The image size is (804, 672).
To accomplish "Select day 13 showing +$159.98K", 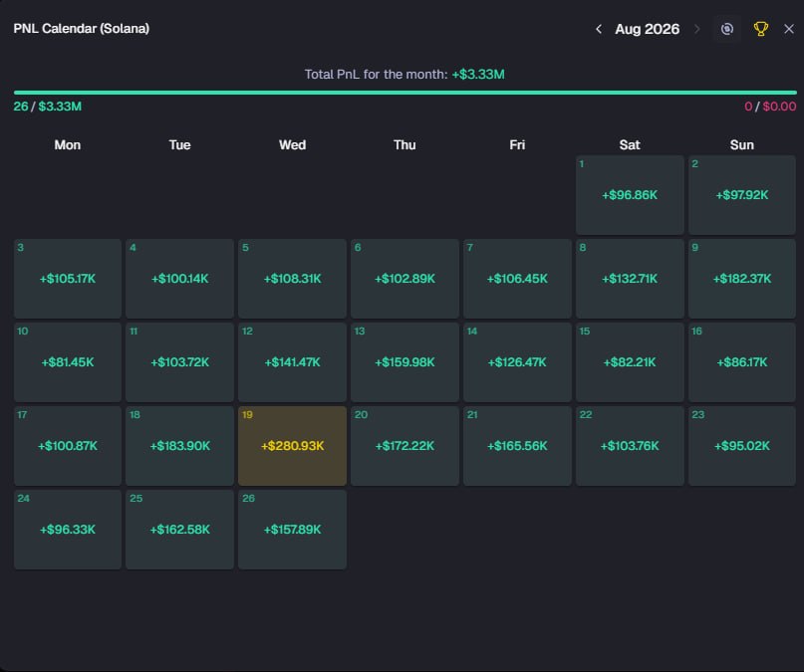I will (404, 362).
